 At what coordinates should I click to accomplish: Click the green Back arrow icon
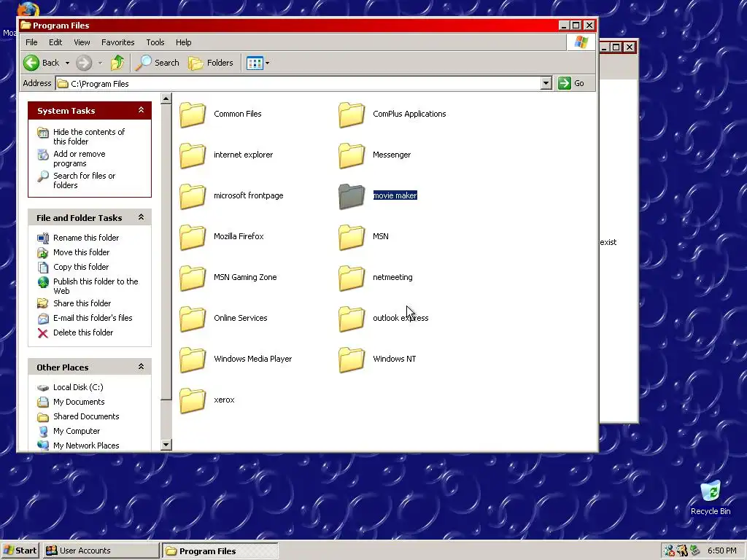pyautogui.click(x=31, y=63)
